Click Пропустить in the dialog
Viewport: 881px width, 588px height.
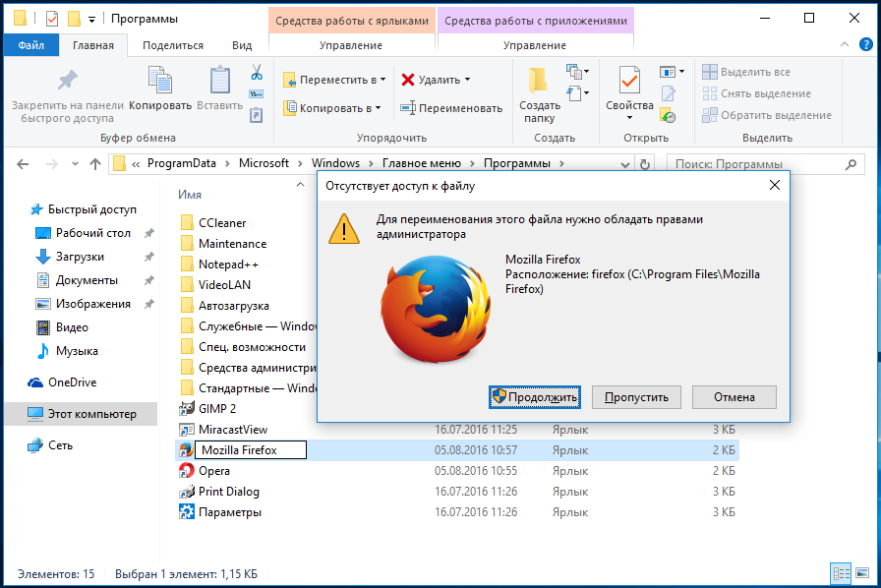[x=636, y=397]
